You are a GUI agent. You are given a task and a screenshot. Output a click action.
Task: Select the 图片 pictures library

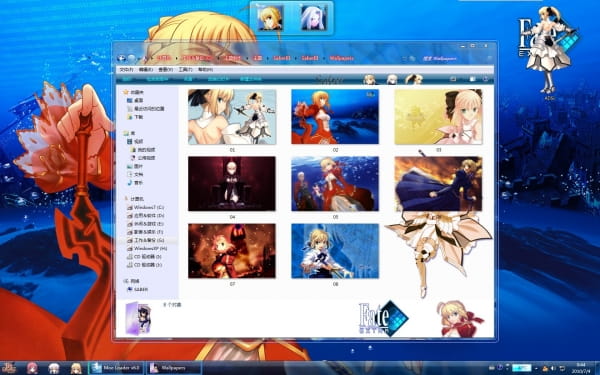[x=135, y=166]
